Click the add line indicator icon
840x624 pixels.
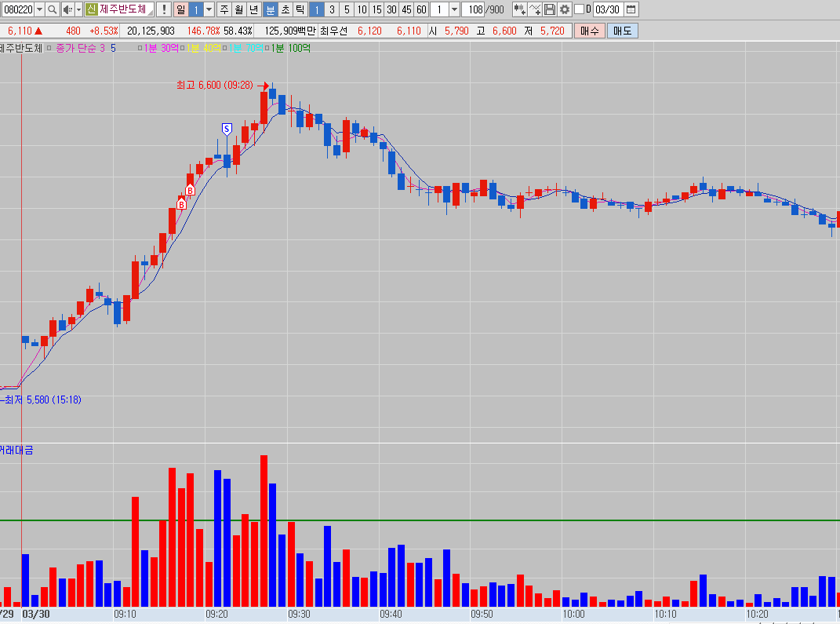(x=535, y=9)
